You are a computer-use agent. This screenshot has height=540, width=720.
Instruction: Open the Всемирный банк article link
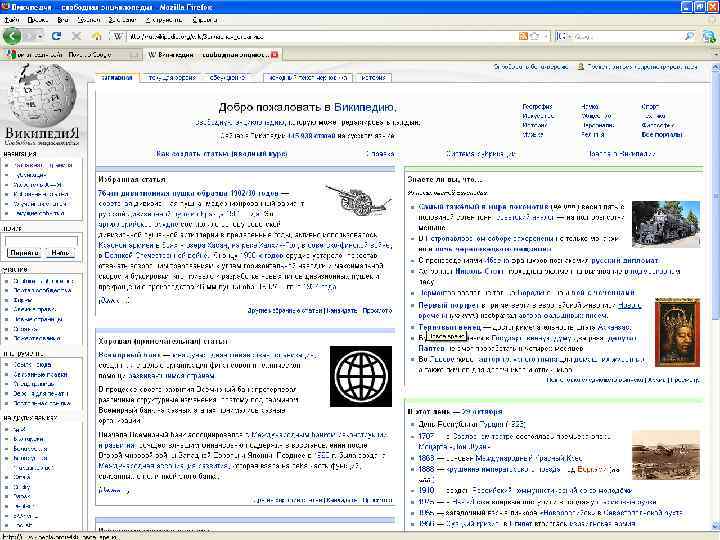click(128, 355)
